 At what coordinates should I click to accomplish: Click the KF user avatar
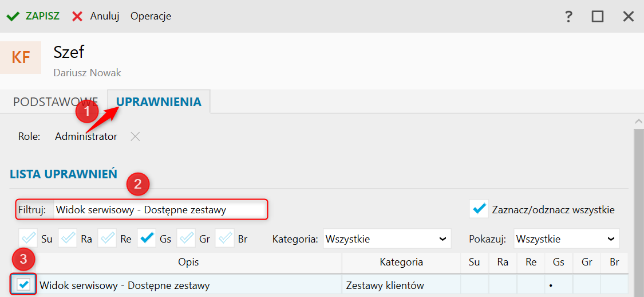pyautogui.click(x=21, y=57)
